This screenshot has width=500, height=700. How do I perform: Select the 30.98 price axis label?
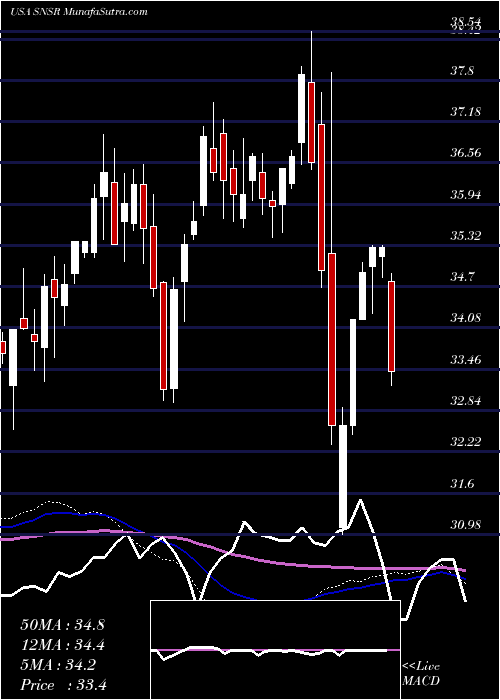pyautogui.click(x=466, y=524)
